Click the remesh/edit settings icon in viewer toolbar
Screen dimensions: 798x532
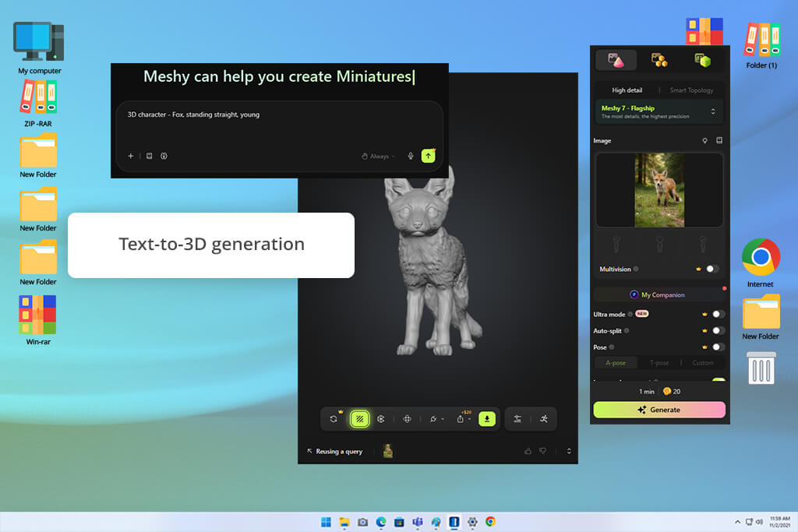click(517, 419)
